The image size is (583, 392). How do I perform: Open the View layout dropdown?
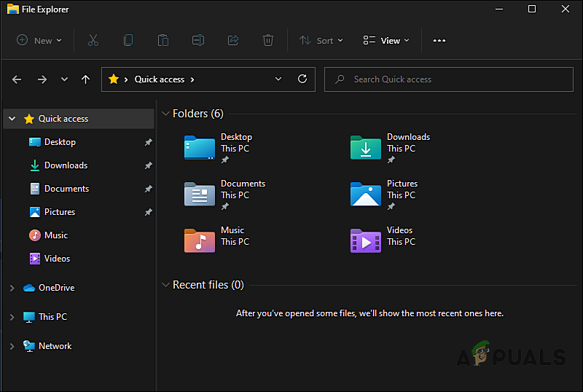386,40
